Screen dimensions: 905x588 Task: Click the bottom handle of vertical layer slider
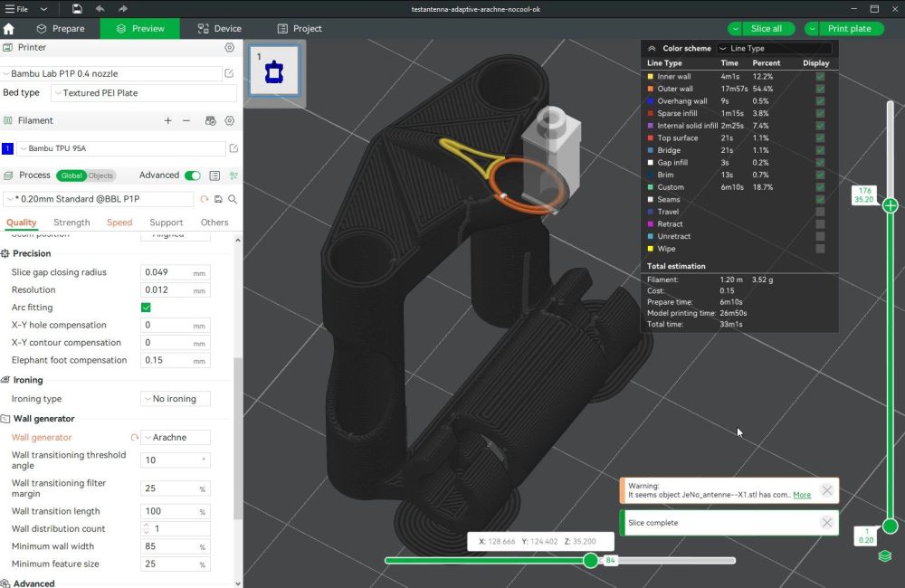click(890, 526)
